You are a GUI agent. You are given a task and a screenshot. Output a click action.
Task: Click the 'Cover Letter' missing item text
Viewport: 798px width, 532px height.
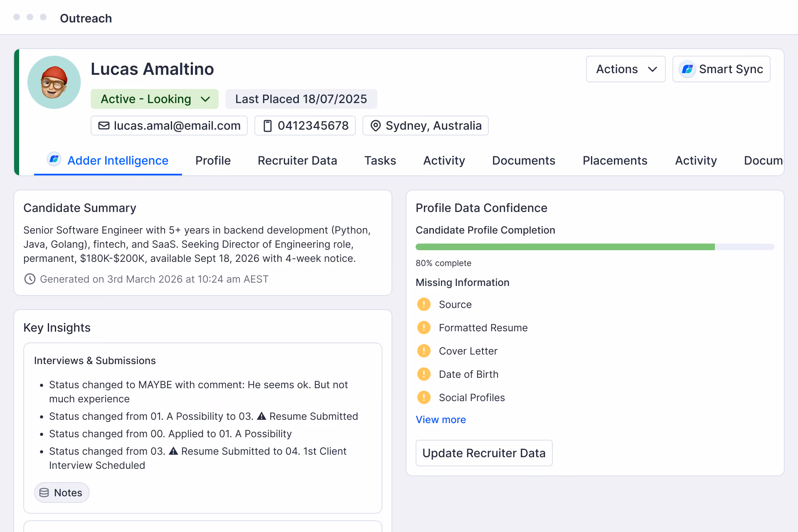(x=468, y=351)
